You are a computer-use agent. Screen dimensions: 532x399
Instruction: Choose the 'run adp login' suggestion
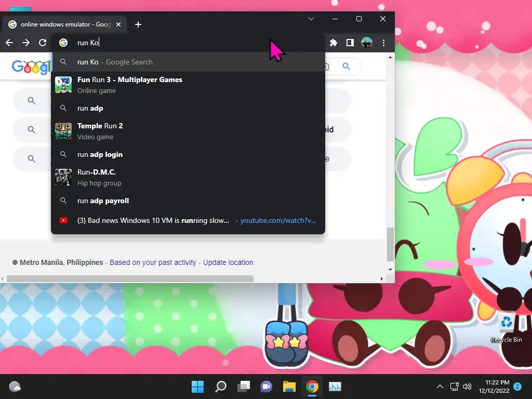[x=188, y=154]
